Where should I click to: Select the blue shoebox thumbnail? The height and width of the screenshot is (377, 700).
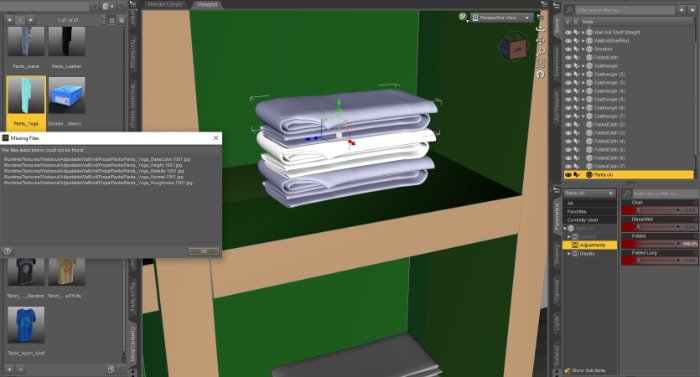(67, 95)
